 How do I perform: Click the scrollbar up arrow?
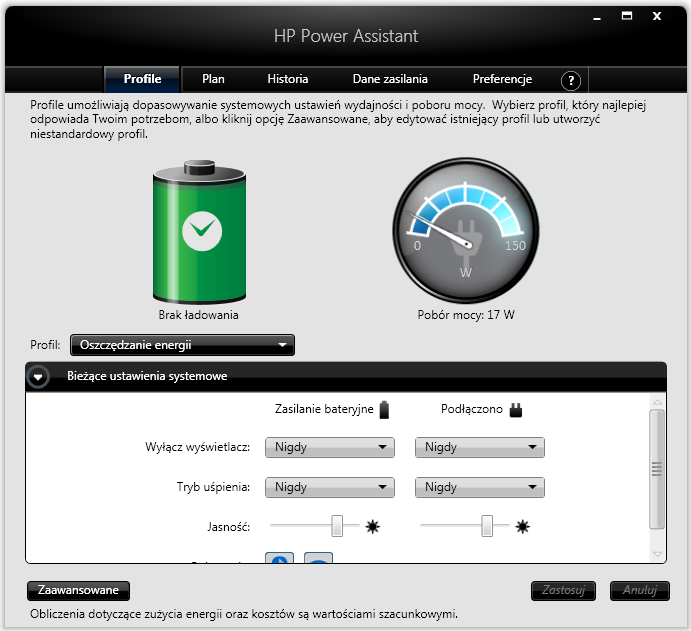657,402
